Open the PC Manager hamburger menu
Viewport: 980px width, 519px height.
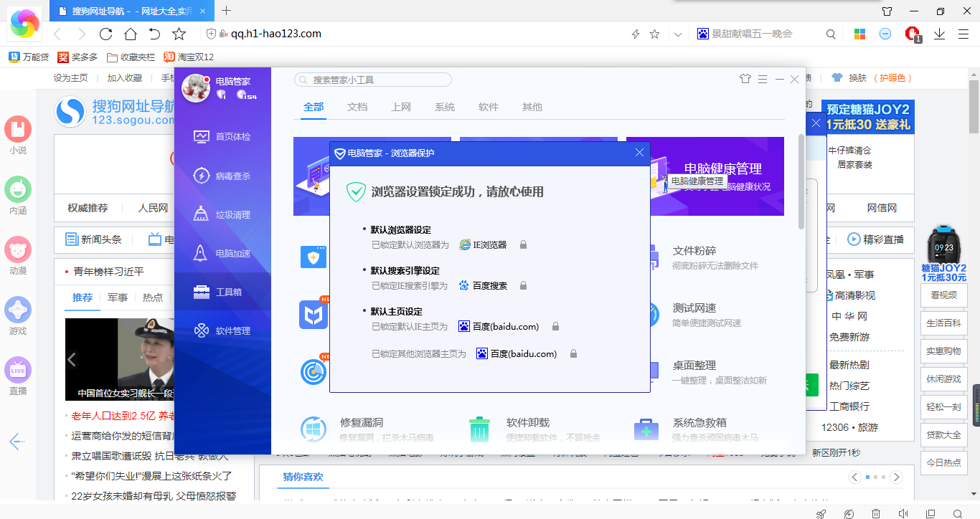tap(763, 80)
